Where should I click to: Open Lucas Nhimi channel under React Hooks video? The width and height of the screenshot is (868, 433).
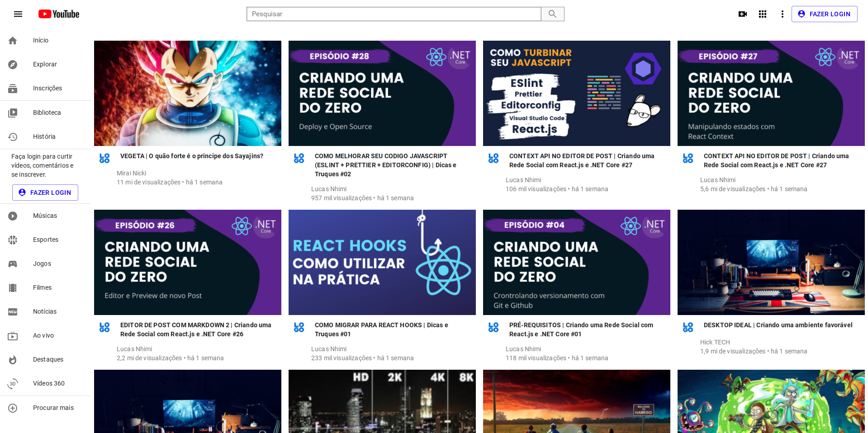coord(329,349)
